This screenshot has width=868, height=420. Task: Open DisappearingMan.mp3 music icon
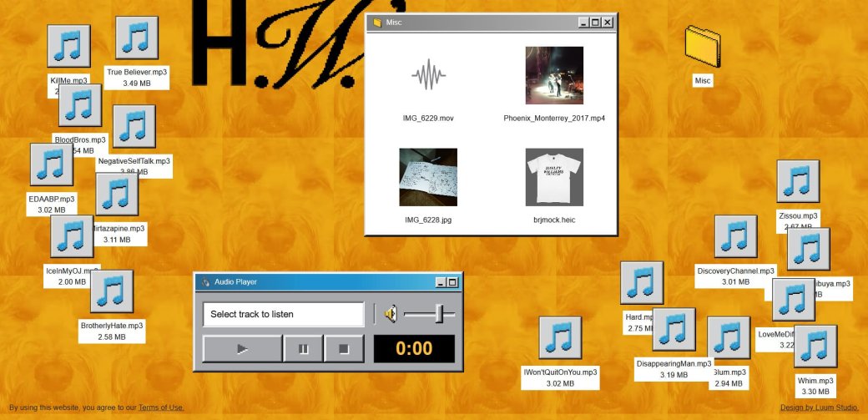(674, 330)
